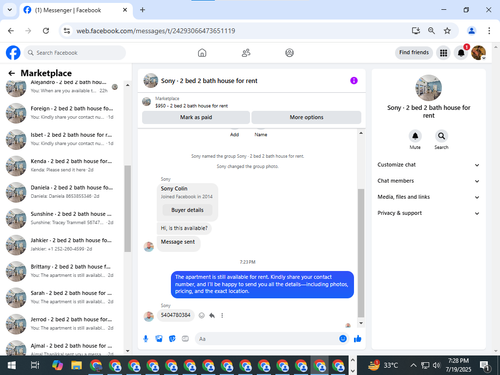Attach a file with the photo icon
Image resolution: width=500 pixels, height=375 pixels.
(x=159, y=339)
